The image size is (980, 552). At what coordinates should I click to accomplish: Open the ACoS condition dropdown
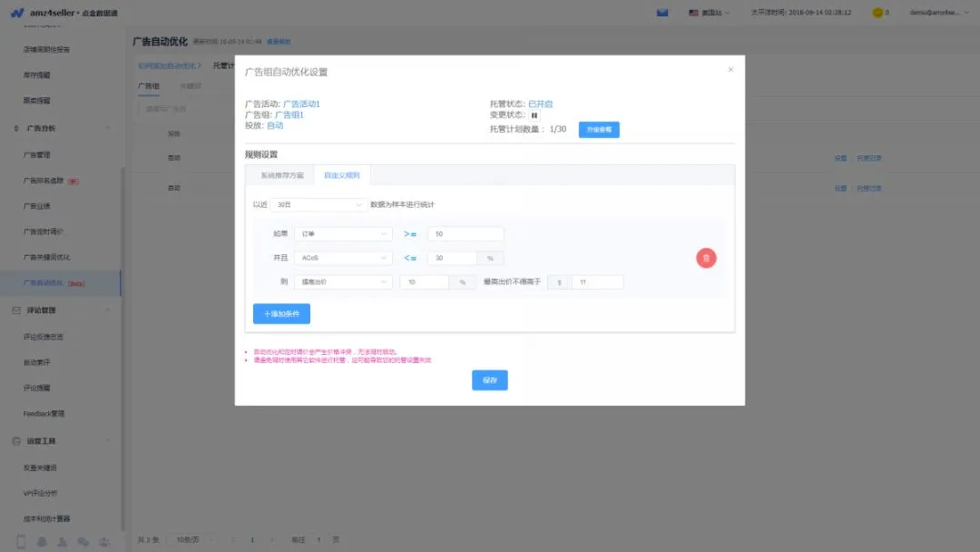[x=343, y=258]
